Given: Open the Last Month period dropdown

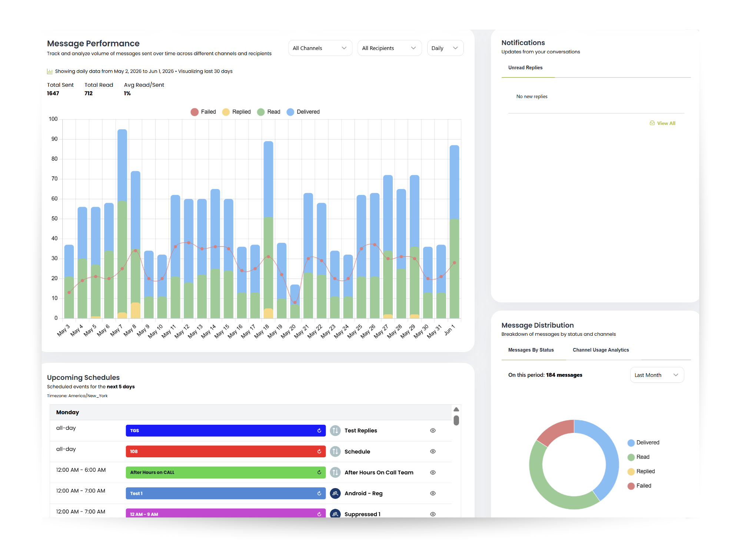Looking at the screenshot, I should click(x=657, y=375).
